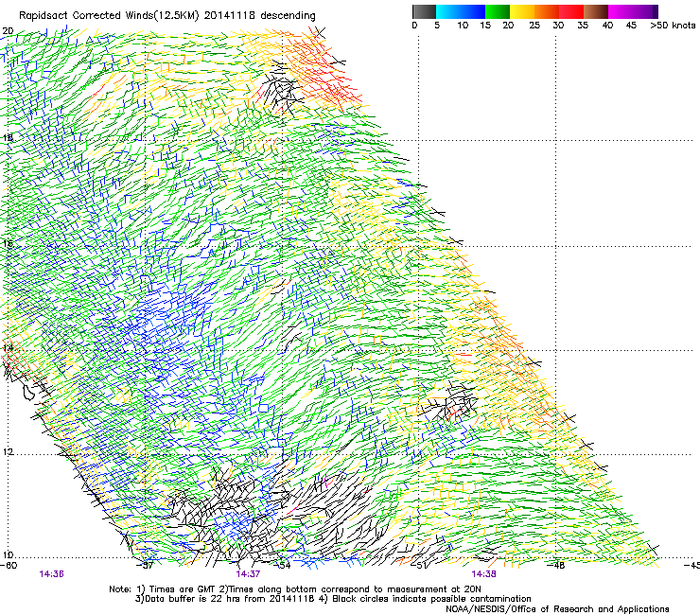Click the orange 25-30 knots color swatch
Viewport: 700px width, 615px height.
coord(547,11)
